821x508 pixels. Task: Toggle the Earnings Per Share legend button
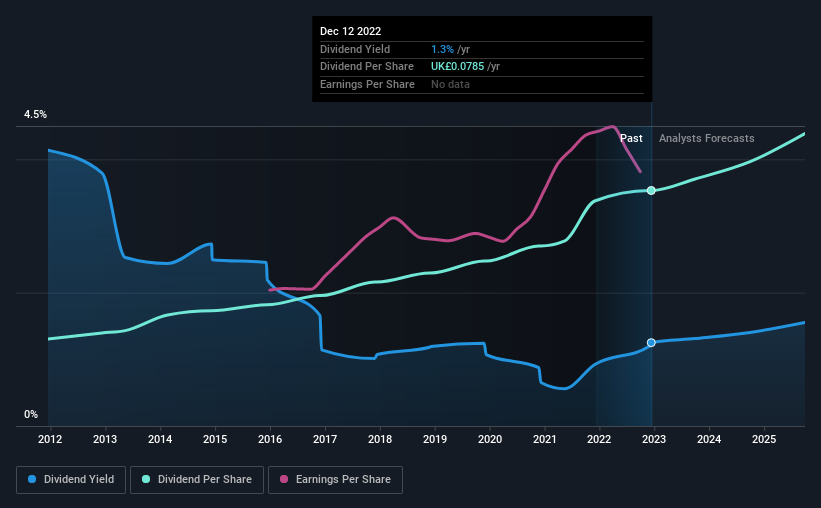click(x=335, y=480)
